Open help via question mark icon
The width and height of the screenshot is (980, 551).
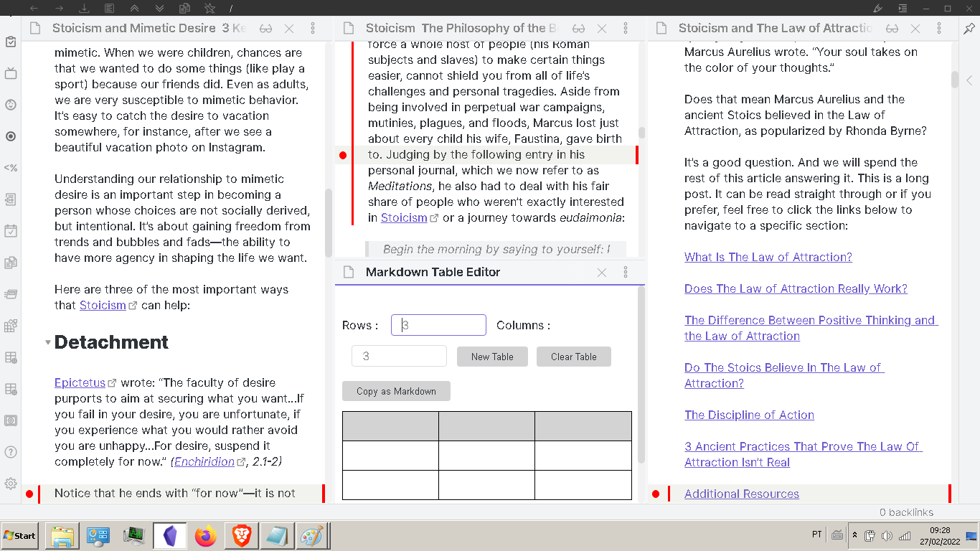(x=11, y=452)
